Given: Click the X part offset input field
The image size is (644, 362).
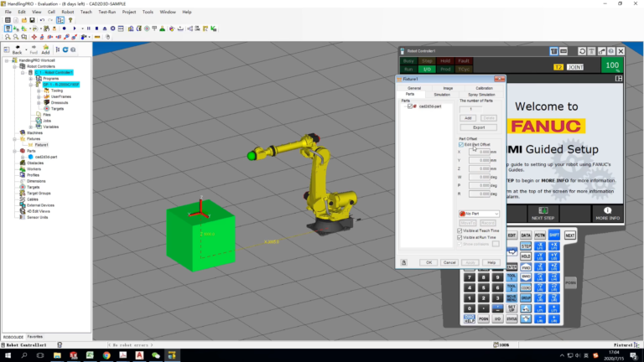Looking at the screenshot, I should point(480,153).
